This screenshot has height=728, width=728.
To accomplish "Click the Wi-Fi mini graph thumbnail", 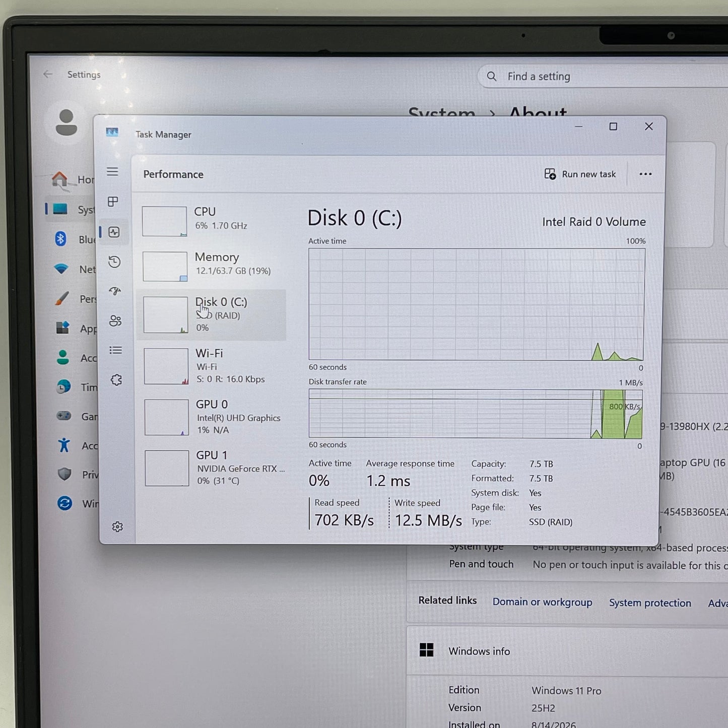I will click(x=166, y=366).
